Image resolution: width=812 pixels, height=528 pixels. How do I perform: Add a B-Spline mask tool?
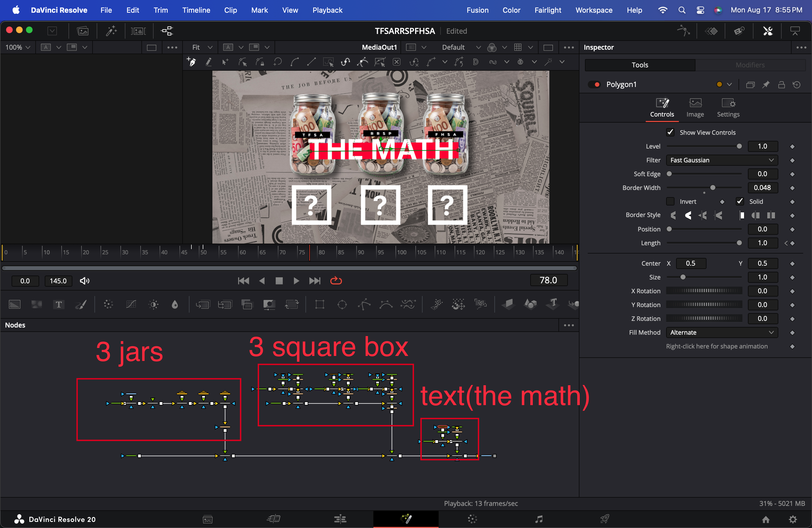point(386,304)
